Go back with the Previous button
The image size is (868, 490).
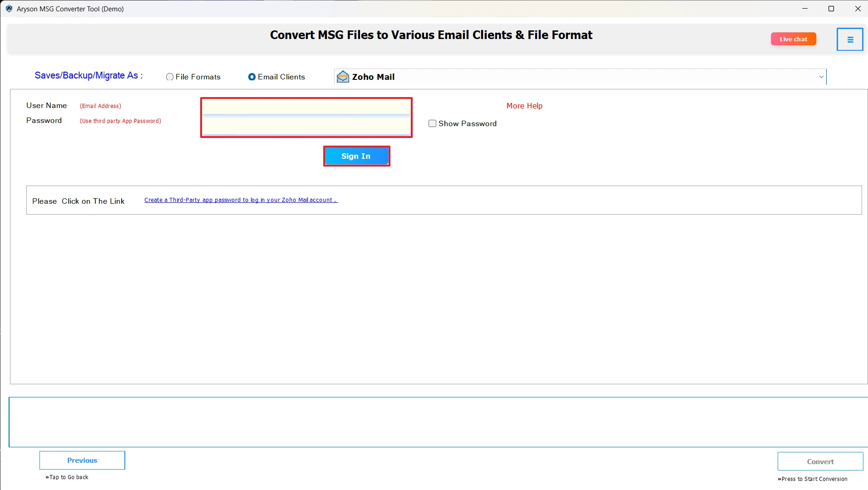tap(82, 460)
